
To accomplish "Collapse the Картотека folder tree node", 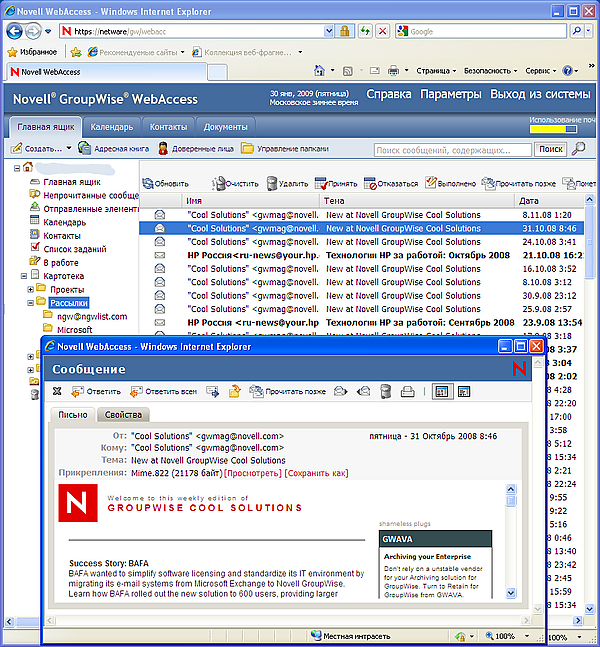I will pos(22,275).
